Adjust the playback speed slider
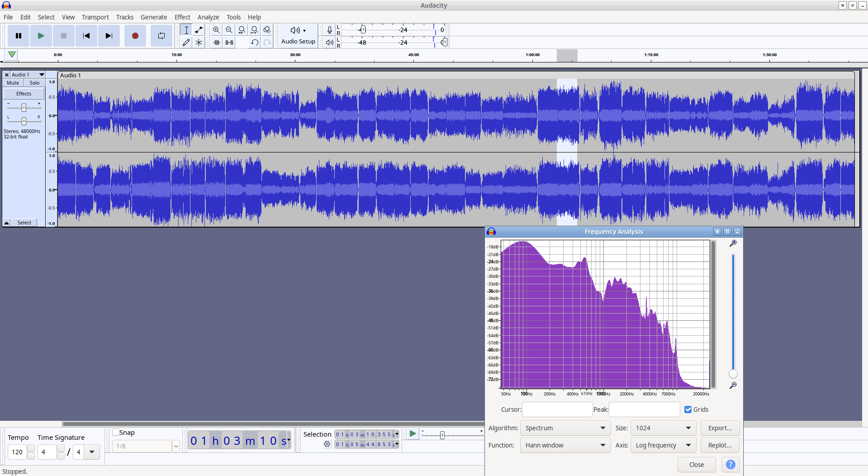The height and width of the screenshot is (476, 868). point(442,435)
